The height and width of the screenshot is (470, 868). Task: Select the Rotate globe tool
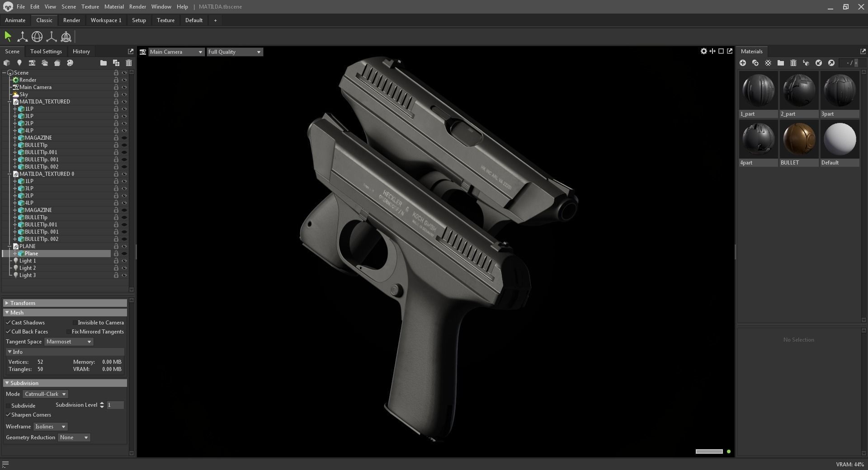(x=37, y=37)
